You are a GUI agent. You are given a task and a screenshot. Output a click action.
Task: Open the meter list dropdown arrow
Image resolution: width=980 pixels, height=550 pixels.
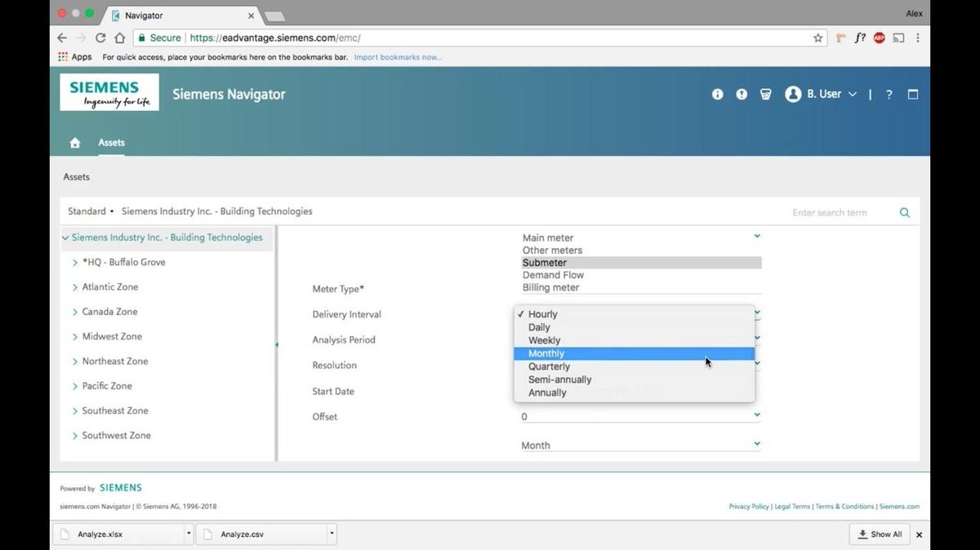pos(757,236)
